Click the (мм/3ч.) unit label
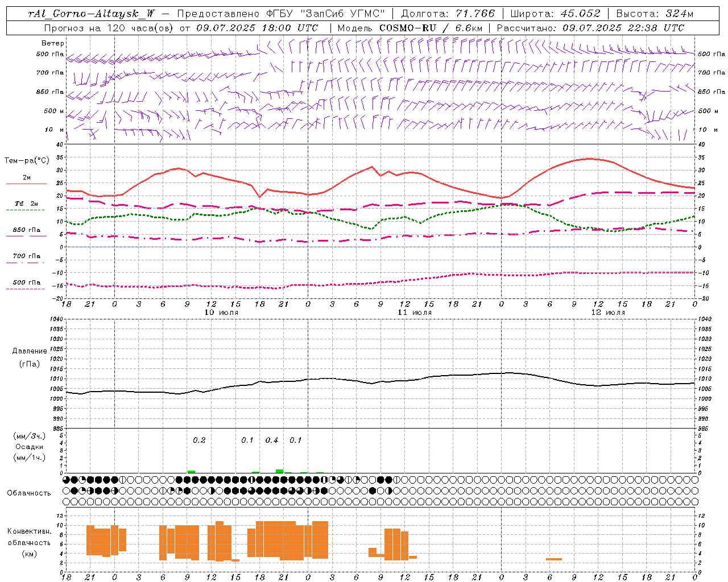 tap(30, 436)
